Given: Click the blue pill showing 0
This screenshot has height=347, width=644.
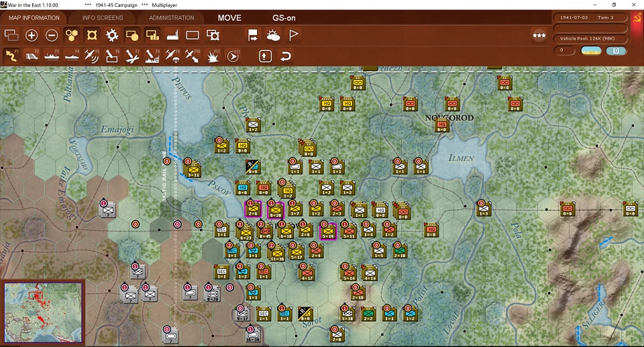Looking at the screenshot, I should (x=616, y=50).
